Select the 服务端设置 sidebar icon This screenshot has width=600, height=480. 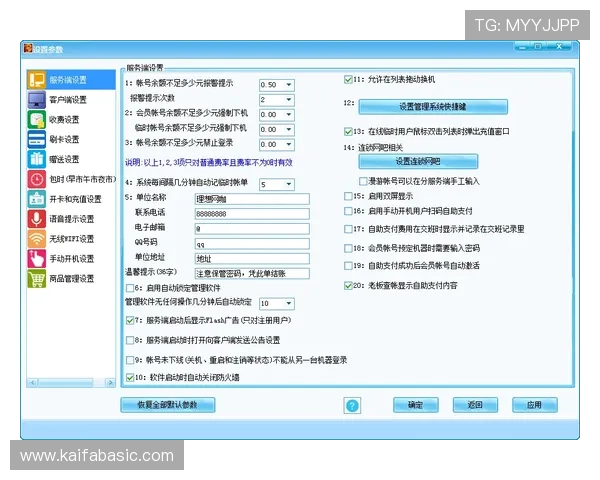coord(37,80)
